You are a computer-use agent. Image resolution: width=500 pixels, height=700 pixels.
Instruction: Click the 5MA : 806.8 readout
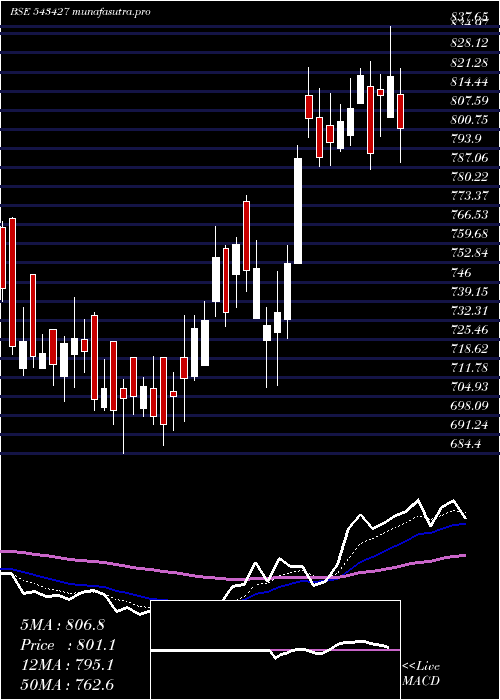pos(62,625)
